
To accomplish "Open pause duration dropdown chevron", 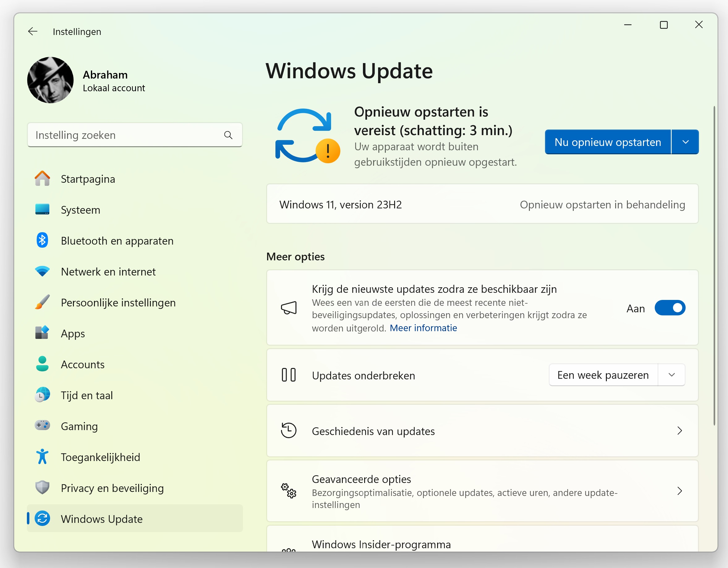I will point(672,375).
